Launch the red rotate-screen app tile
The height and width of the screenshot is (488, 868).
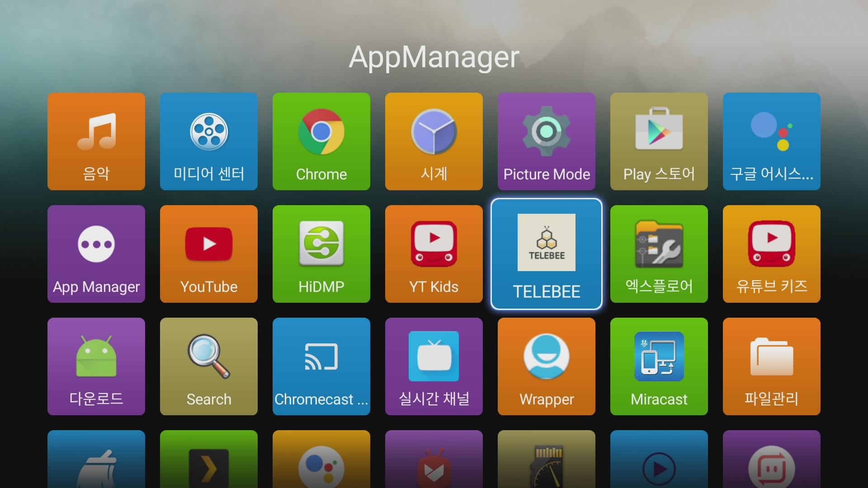pyautogui.click(x=772, y=459)
